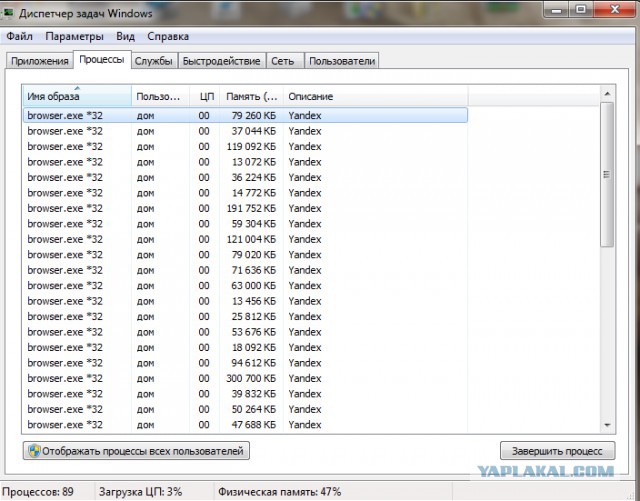Select the process using 18 092 КБ
This screenshot has height=501, width=640.
[245, 347]
